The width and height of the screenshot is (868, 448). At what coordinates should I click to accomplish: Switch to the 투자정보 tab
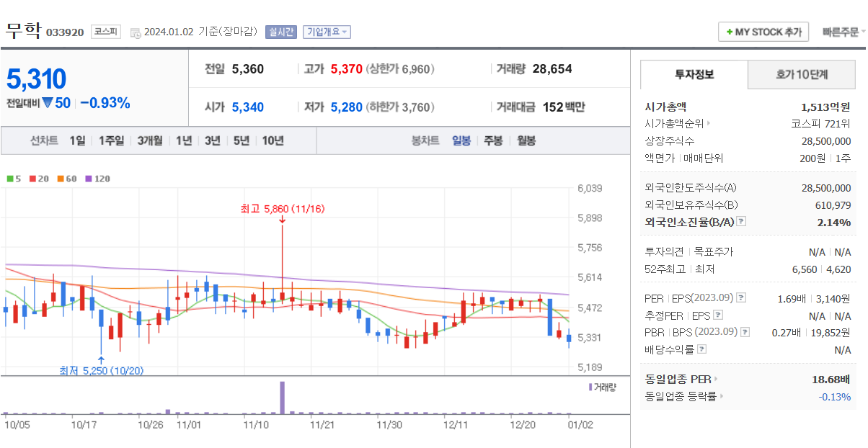(x=694, y=74)
